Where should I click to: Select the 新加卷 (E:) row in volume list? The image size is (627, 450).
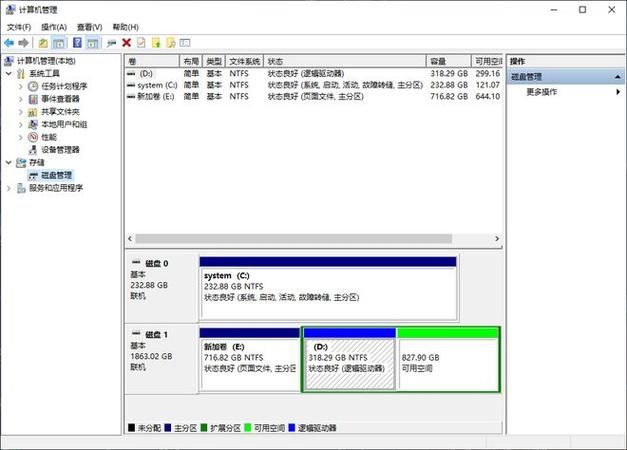[x=155, y=97]
